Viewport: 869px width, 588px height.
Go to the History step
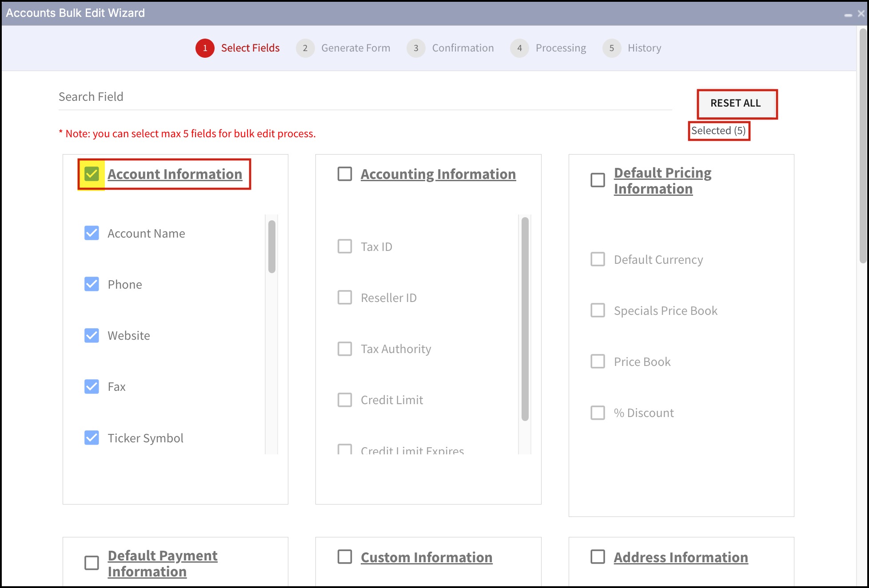[x=644, y=48]
